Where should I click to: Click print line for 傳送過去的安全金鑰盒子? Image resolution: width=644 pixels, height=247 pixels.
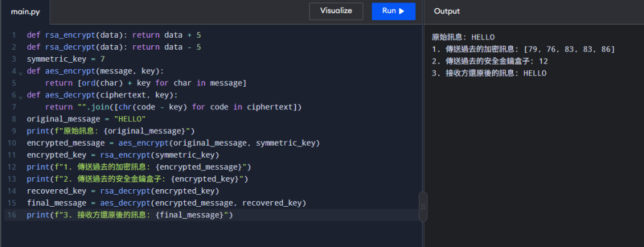pyautogui.click(x=138, y=179)
